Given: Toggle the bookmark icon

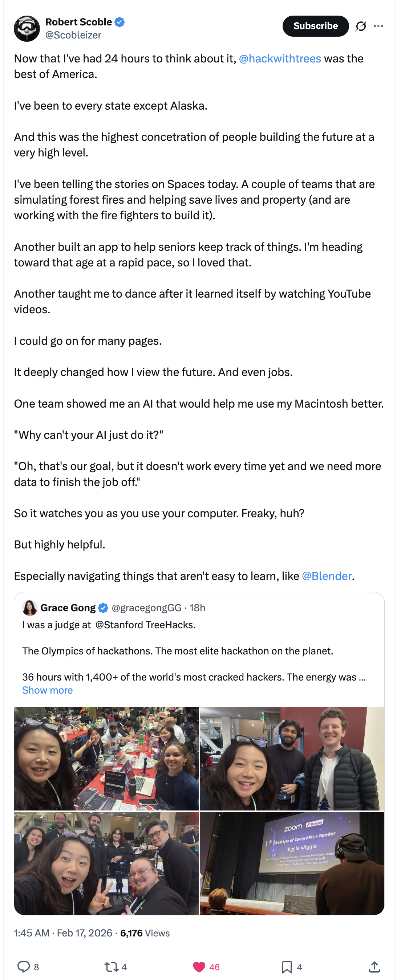Looking at the screenshot, I should tap(286, 966).
